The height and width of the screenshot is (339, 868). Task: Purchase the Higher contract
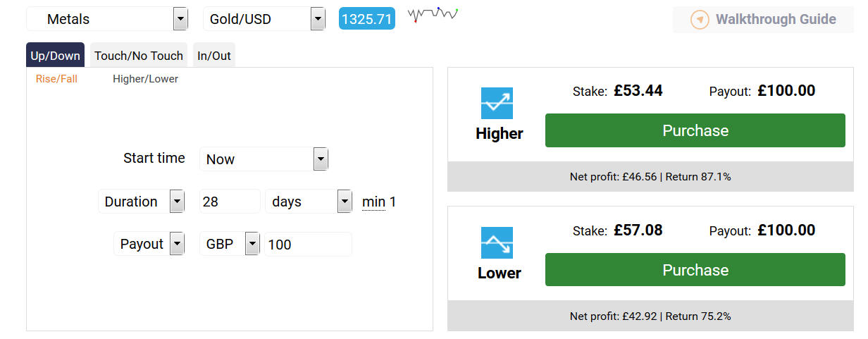coord(695,130)
